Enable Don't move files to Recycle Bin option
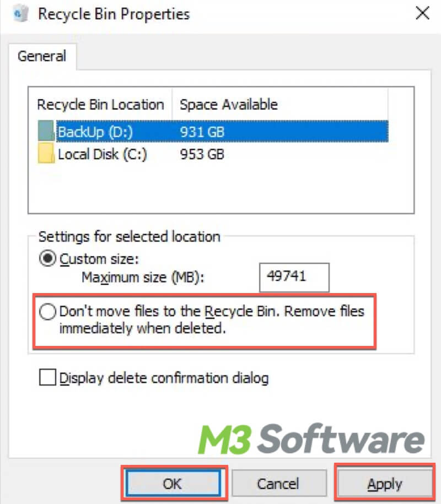The width and height of the screenshot is (441, 504). (47, 312)
